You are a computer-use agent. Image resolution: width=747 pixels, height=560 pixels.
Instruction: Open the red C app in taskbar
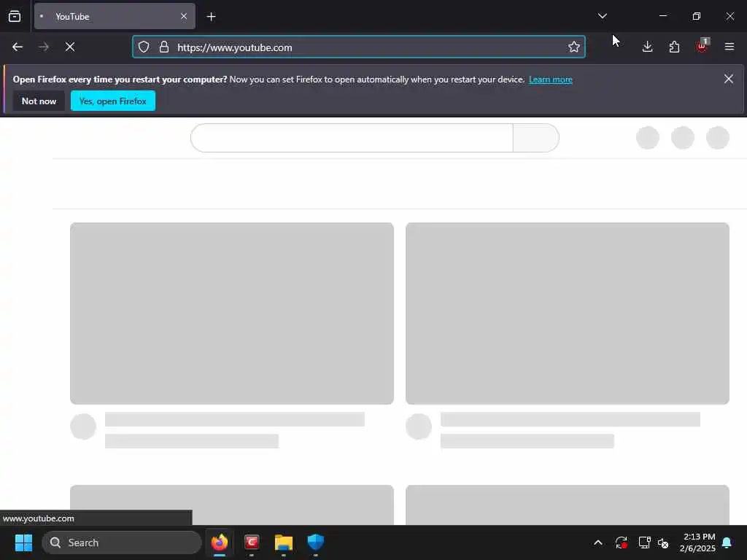pos(252,542)
